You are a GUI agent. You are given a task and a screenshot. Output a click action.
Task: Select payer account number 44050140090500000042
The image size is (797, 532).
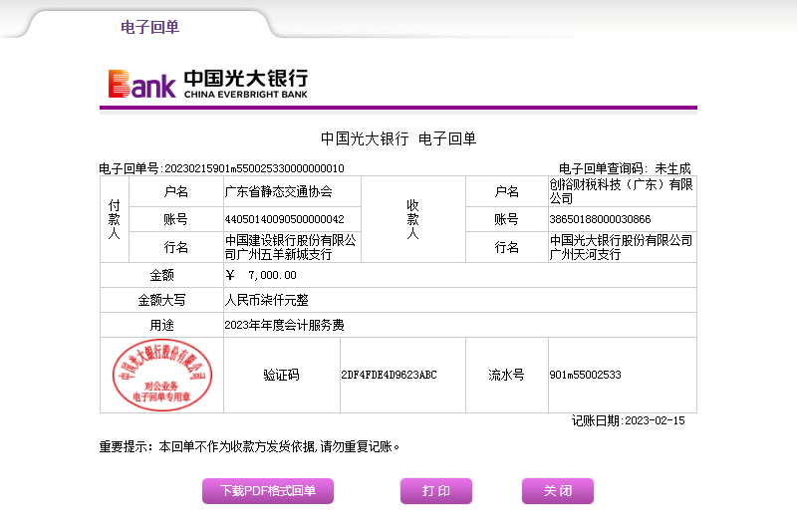[285, 219]
